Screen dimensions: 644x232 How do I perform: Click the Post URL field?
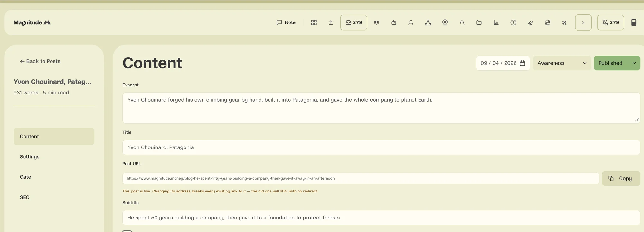click(360, 178)
